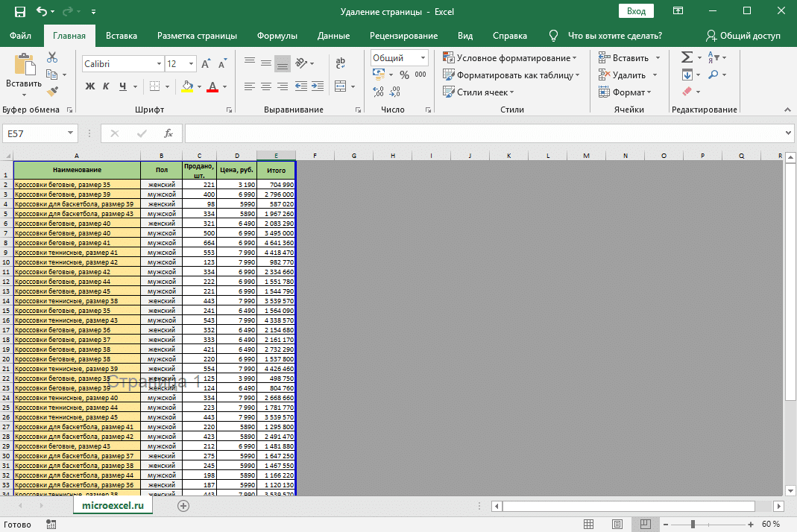797x532 pixels.
Task: Select the Format Painter brush icon
Action: click(52, 91)
